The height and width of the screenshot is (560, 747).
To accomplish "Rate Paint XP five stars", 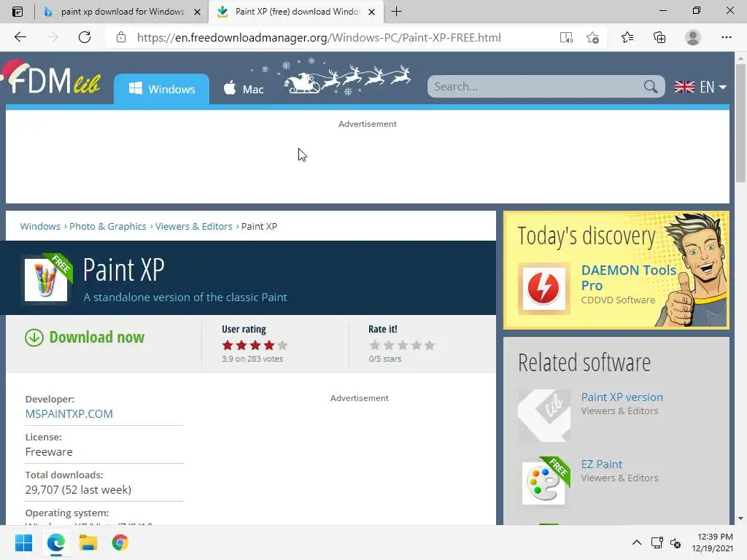I will [x=430, y=345].
